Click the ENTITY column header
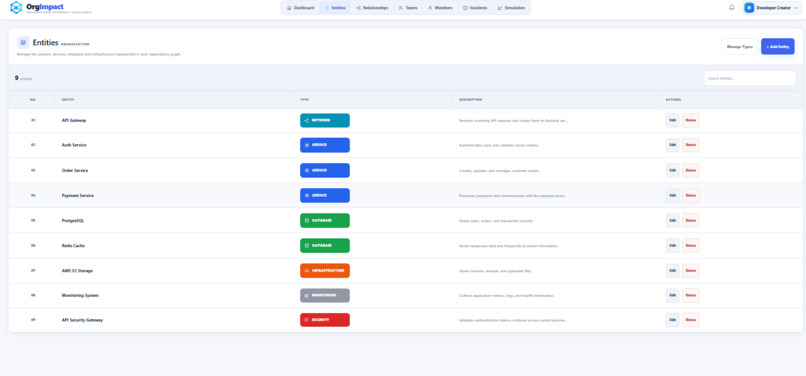 coord(68,99)
